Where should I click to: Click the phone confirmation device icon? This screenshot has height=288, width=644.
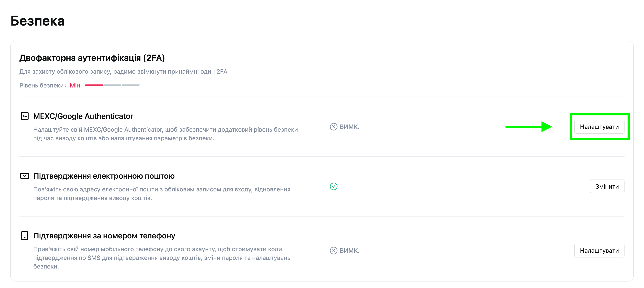(x=24, y=236)
